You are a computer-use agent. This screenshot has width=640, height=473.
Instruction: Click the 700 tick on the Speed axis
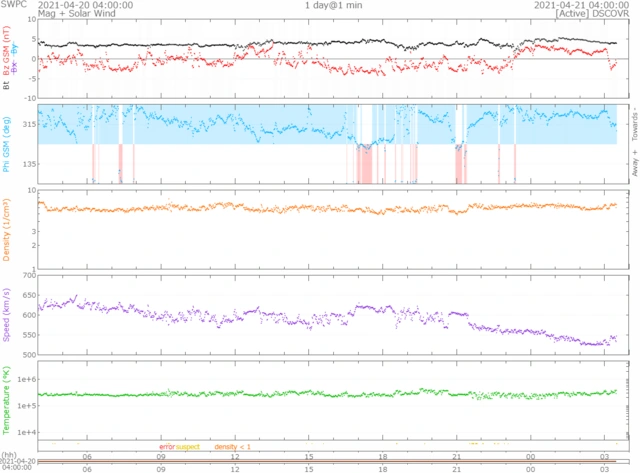tap(27, 273)
